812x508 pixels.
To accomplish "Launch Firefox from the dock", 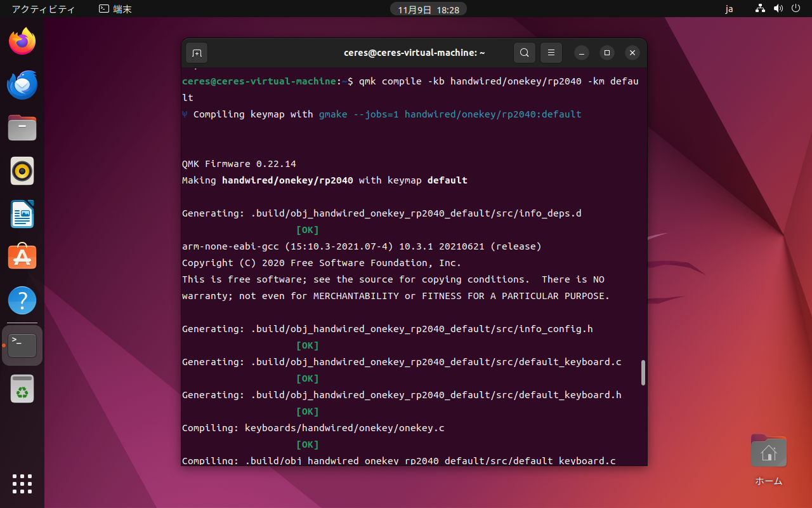I will [22, 42].
